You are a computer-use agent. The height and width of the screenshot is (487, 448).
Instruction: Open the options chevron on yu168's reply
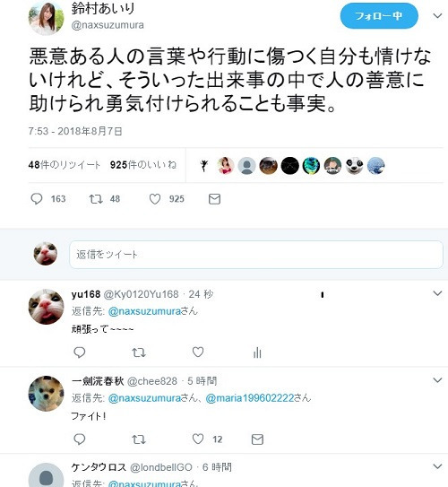[437, 293]
